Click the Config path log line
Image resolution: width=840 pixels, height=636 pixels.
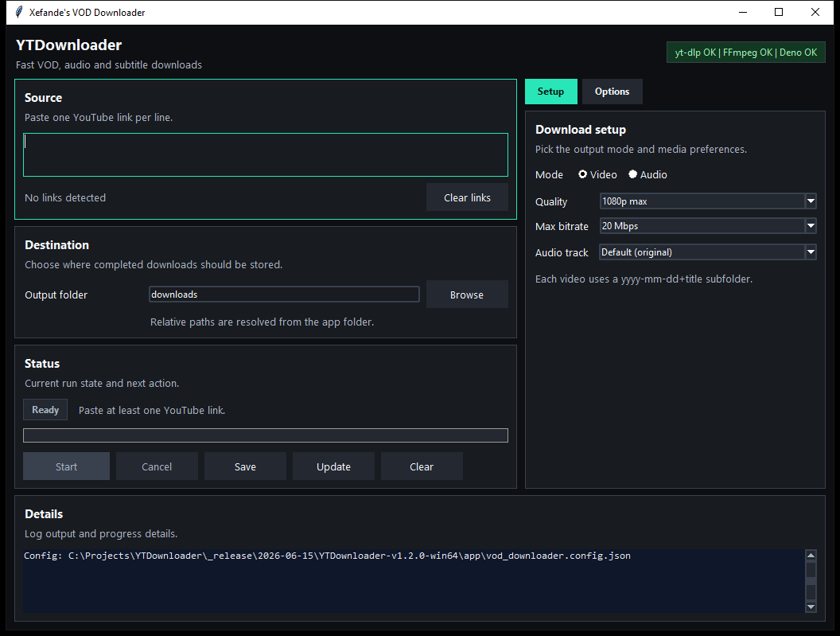pyautogui.click(x=327, y=556)
